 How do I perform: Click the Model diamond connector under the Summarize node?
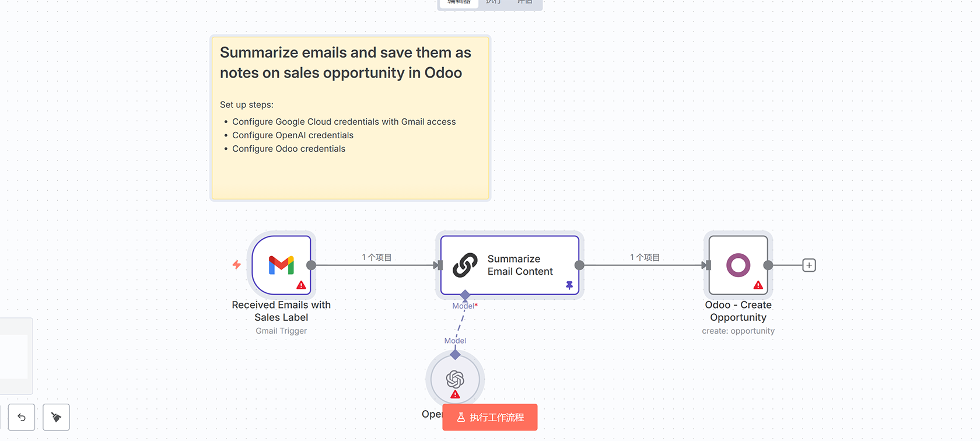(x=465, y=295)
